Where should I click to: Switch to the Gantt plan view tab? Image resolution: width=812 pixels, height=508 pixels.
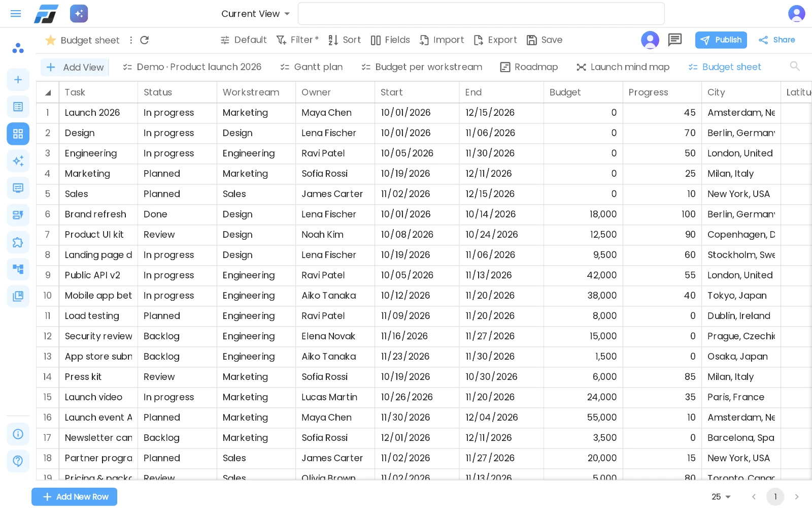(x=312, y=67)
